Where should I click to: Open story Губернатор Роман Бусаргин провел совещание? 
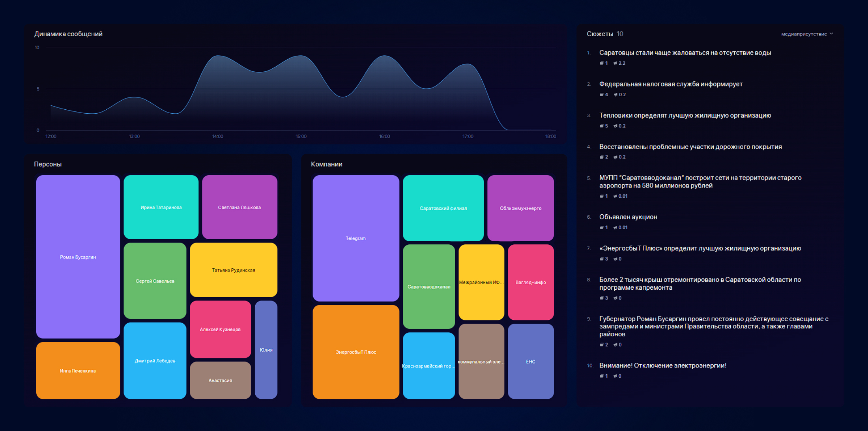click(x=714, y=326)
